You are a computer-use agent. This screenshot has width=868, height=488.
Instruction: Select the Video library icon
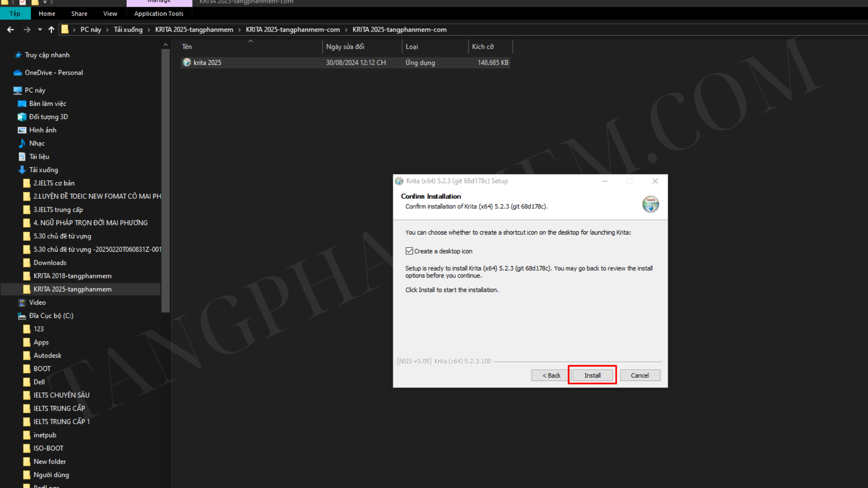22,303
